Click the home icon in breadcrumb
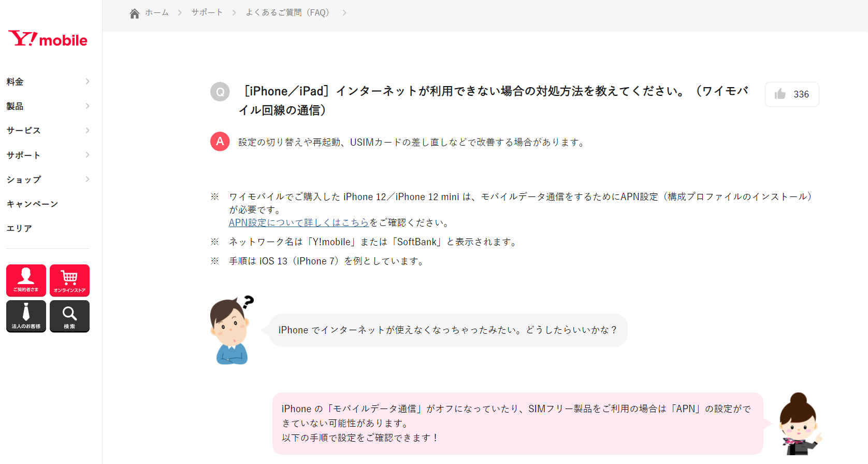Image resolution: width=868 pixels, height=464 pixels. tap(135, 13)
